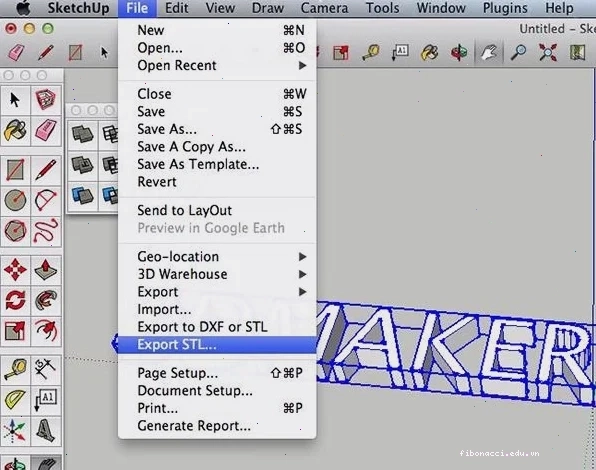Select the Circle tool
Image resolution: width=596 pixels, height=470 pixels.
15,200
